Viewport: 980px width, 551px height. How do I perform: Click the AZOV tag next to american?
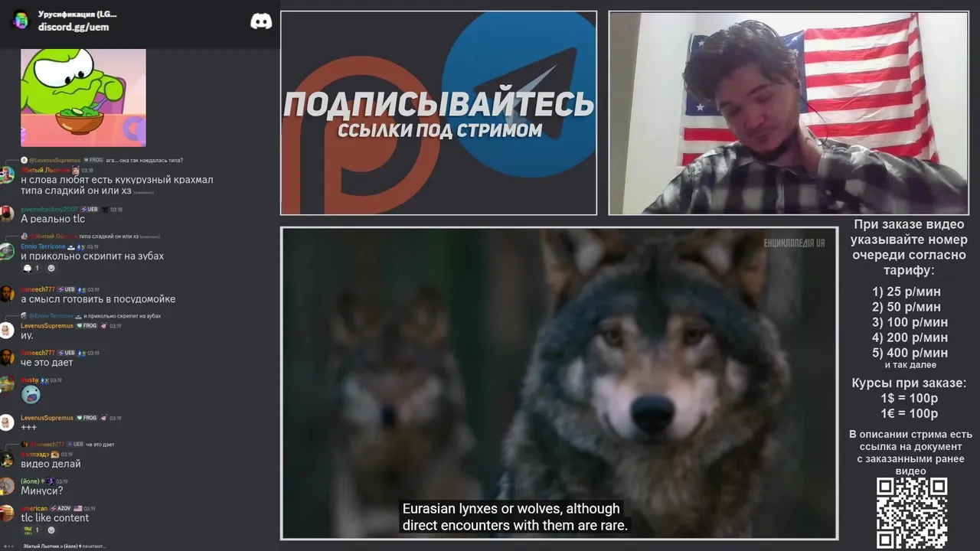point(60,509)
